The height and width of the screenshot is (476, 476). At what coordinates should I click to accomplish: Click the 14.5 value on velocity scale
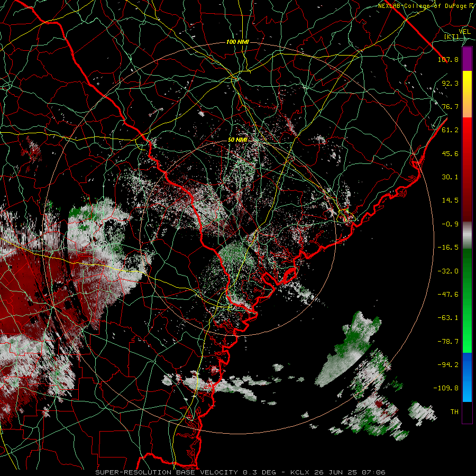point(450,200)
